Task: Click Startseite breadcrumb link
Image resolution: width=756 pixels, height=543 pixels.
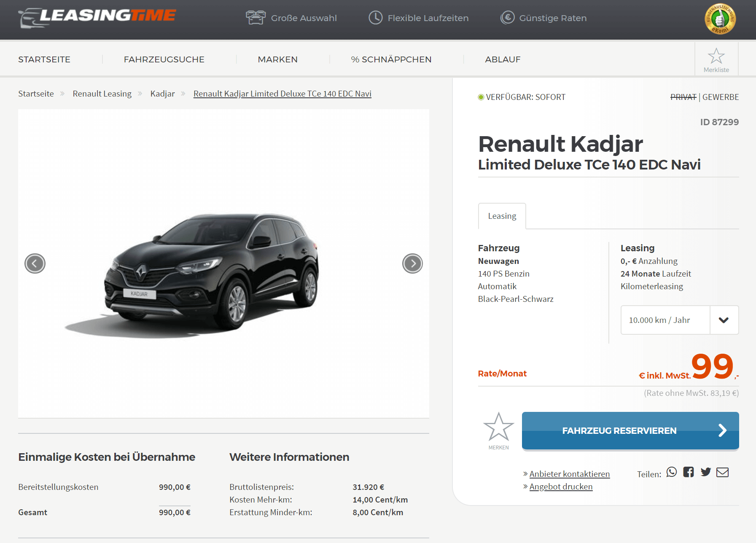Action: coord(36,94)
